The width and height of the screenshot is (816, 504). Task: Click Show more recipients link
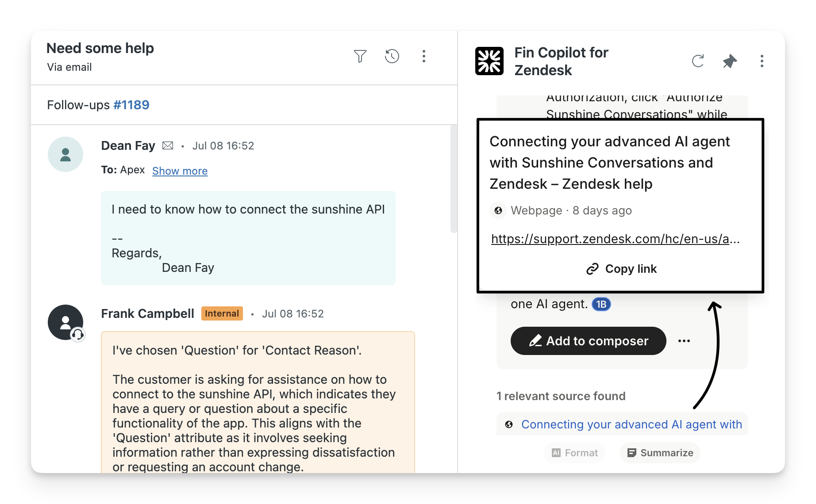(180, 171)
